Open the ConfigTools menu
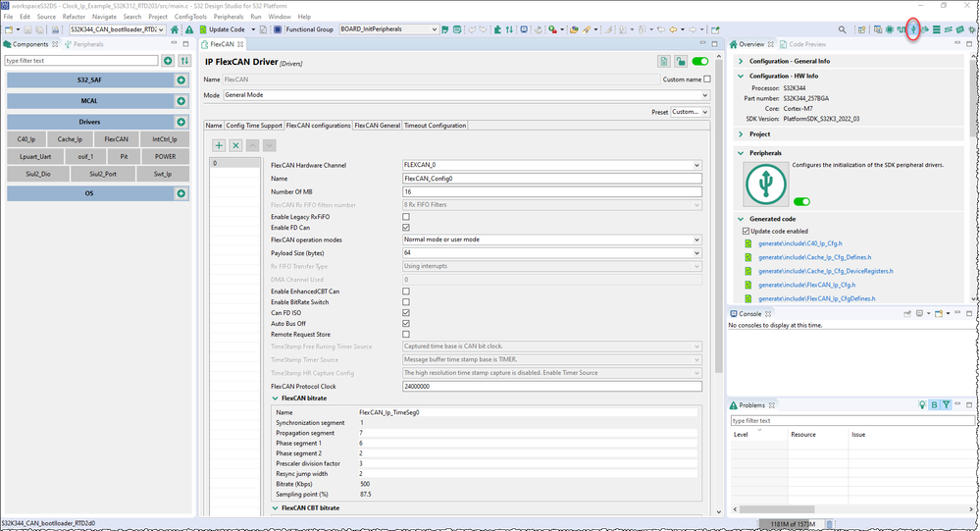Viewport: 980px width, 531px height. 190,17
